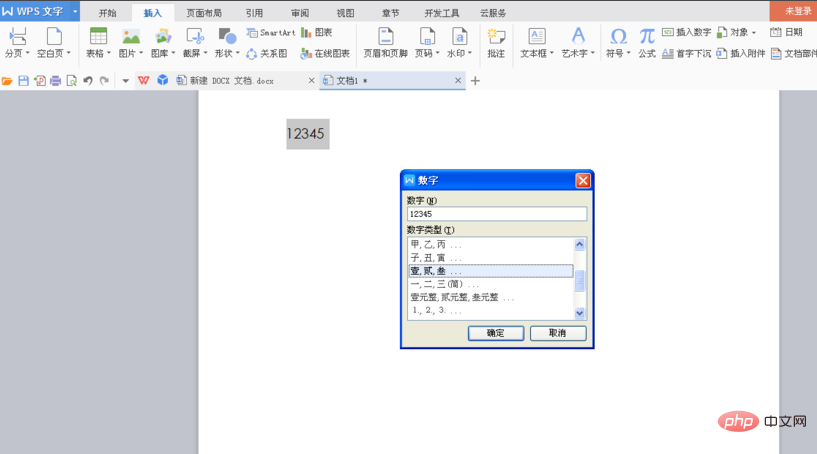Click the save icon in quick toolbar
This screenshot has height=454, width=817.
[23, 80]
